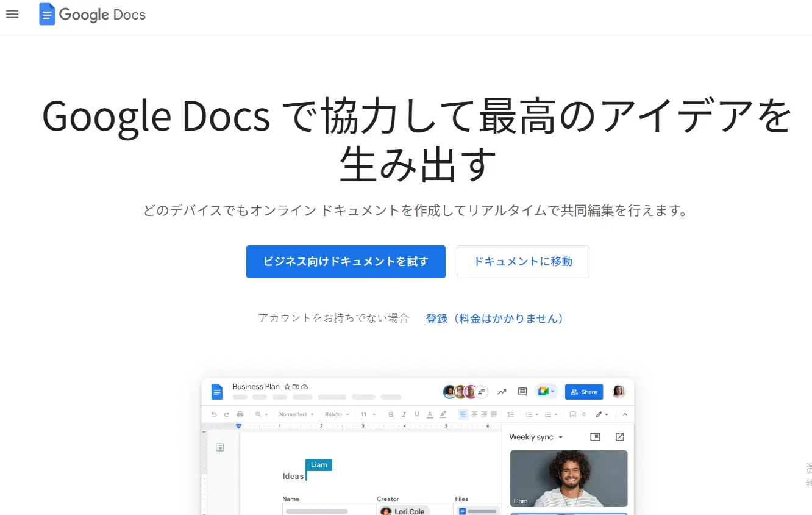The image size is (812, 515).
Task: Click the Undo arrow in preview toolbar
Action: pos(214,414)
